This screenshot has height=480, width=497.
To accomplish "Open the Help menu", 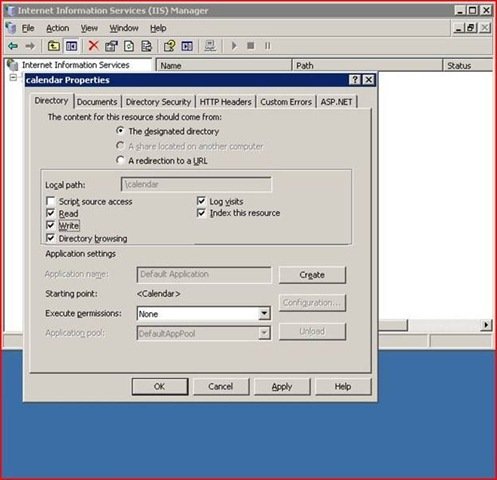I will coord(158,28).
